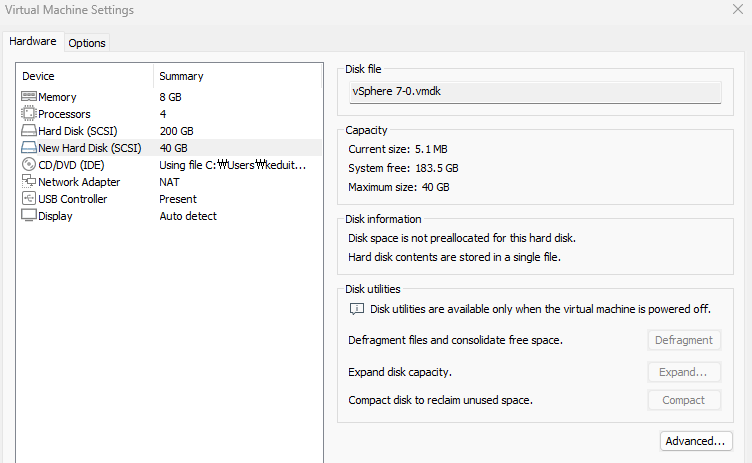Click the Present USB summary
Image resolution: width=752 pixels, height=463 pixels.
pyautogui.click(x=178, y=199)
